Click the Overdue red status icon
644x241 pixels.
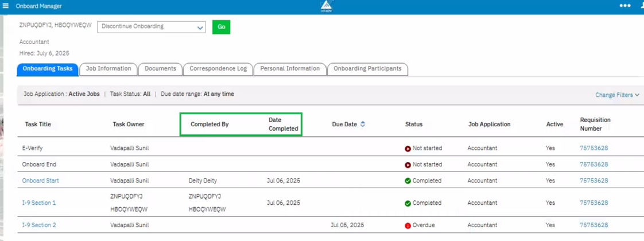(x=408, y=226)
